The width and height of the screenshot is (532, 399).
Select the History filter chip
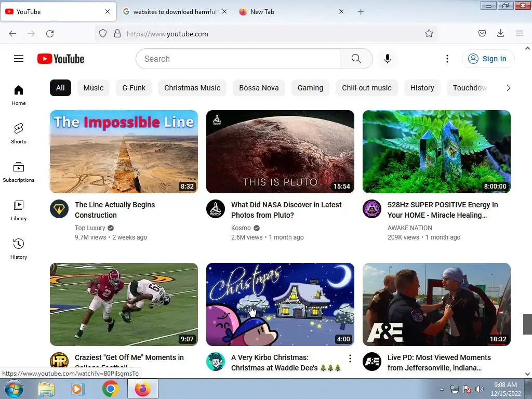tap(422, 88)
